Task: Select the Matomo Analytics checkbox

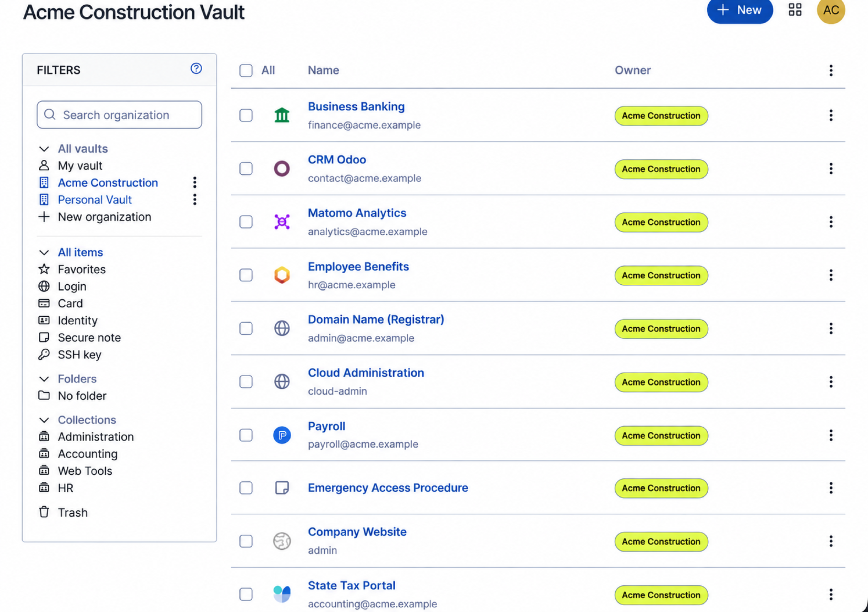Action: pyautogui.click(x=246, y=222)
